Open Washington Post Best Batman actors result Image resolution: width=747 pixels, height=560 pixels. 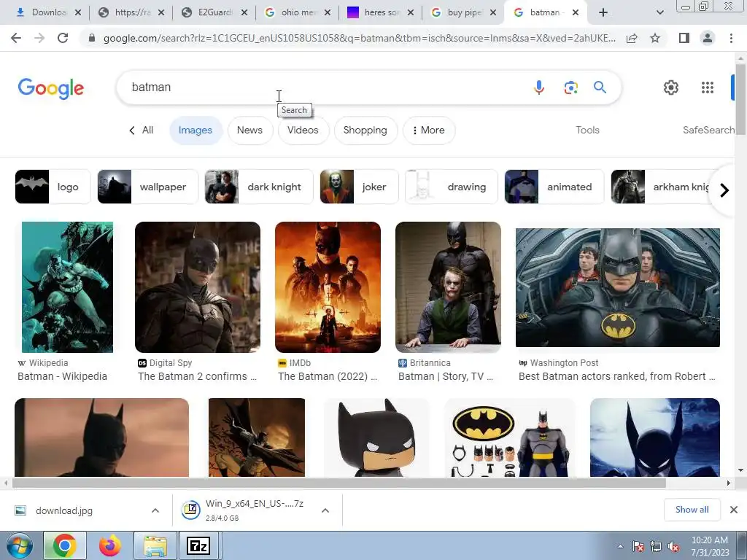click(x=617, y=377)
